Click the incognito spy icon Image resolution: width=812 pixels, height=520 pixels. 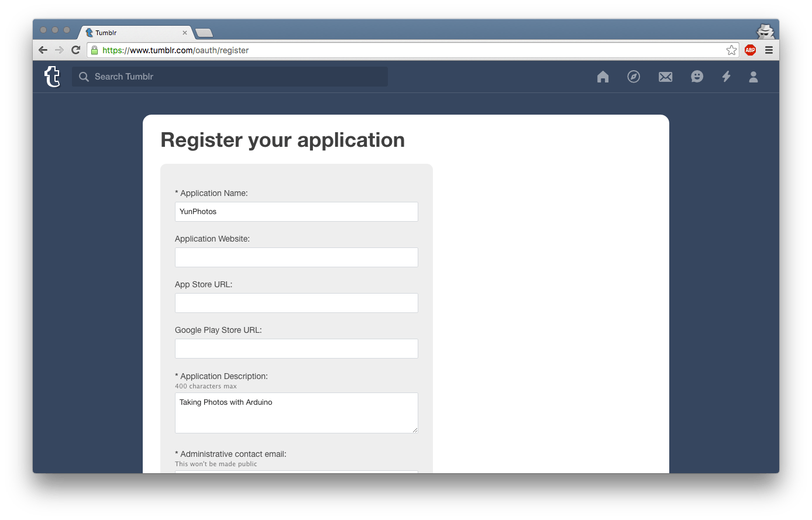click(x=765, y=32)
